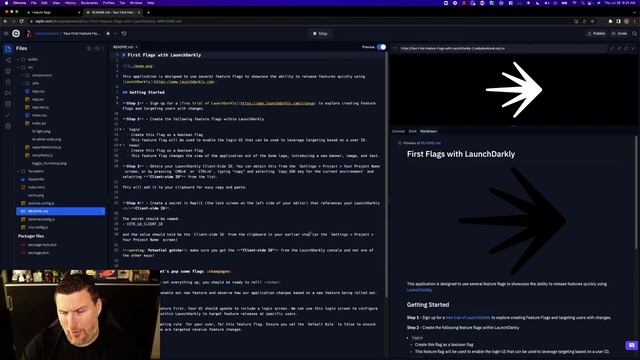The width and height of the screenshot is (640, 360).
Task: Click the Chrome address bar
Action: pyautogui.click(x=298, y=21)
